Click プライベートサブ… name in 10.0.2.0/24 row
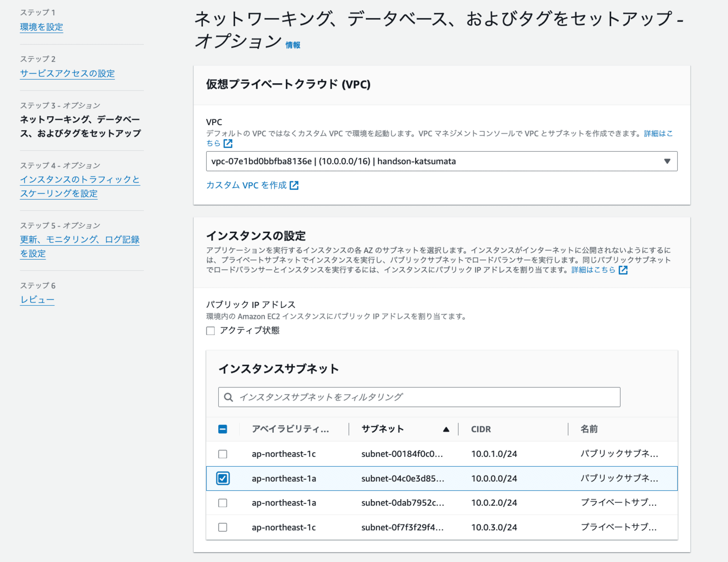 click(618, 502)
